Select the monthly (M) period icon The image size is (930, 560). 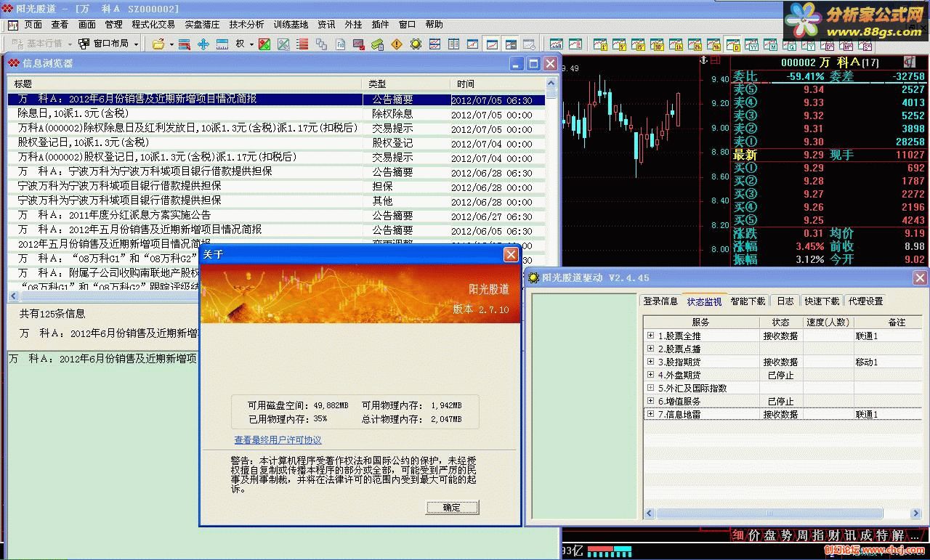tap(771, 44)
